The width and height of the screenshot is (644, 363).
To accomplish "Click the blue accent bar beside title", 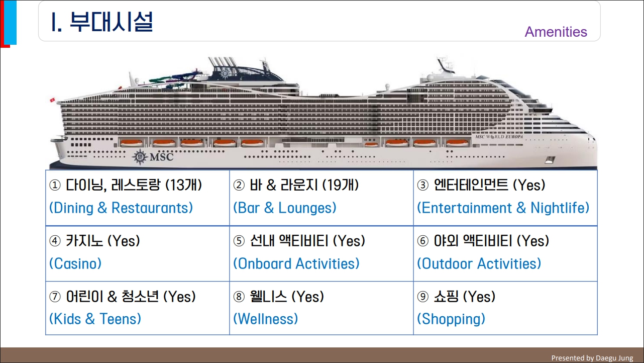I will click(11, 22).
